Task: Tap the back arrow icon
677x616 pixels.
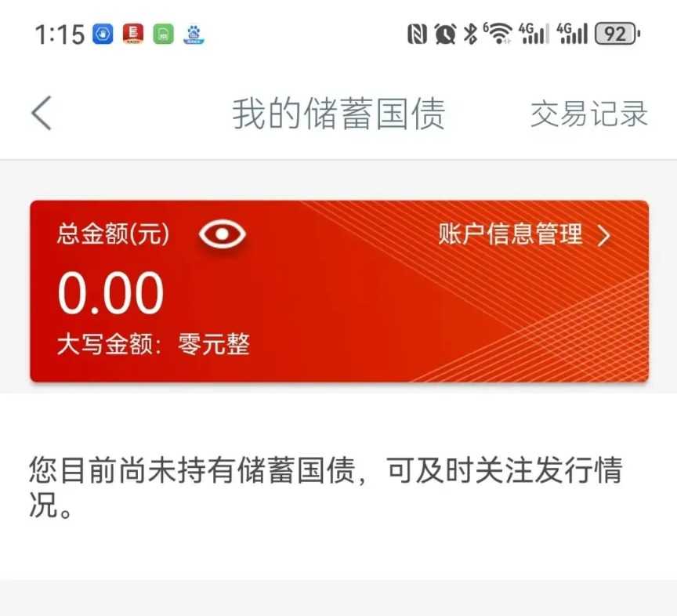Action: point(42,113)
